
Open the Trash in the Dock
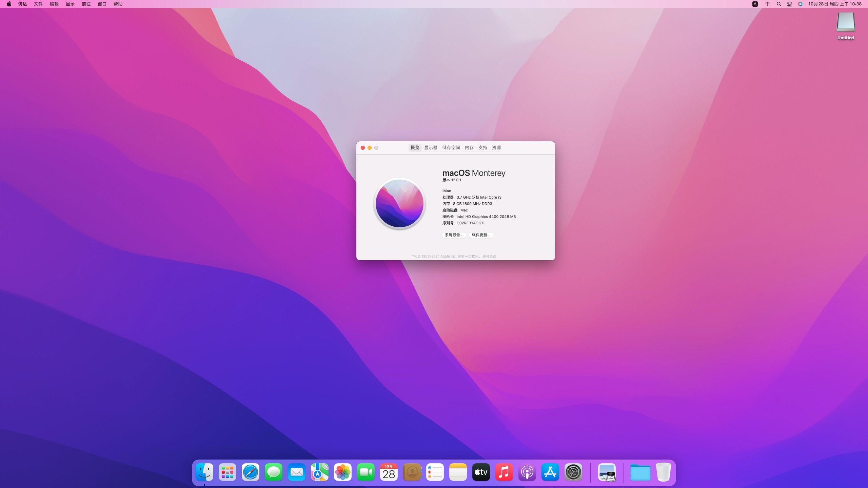[x=664, y=472]
